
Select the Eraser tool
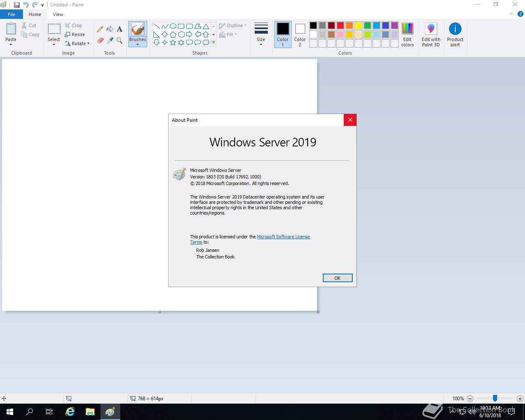click(100, 40)
